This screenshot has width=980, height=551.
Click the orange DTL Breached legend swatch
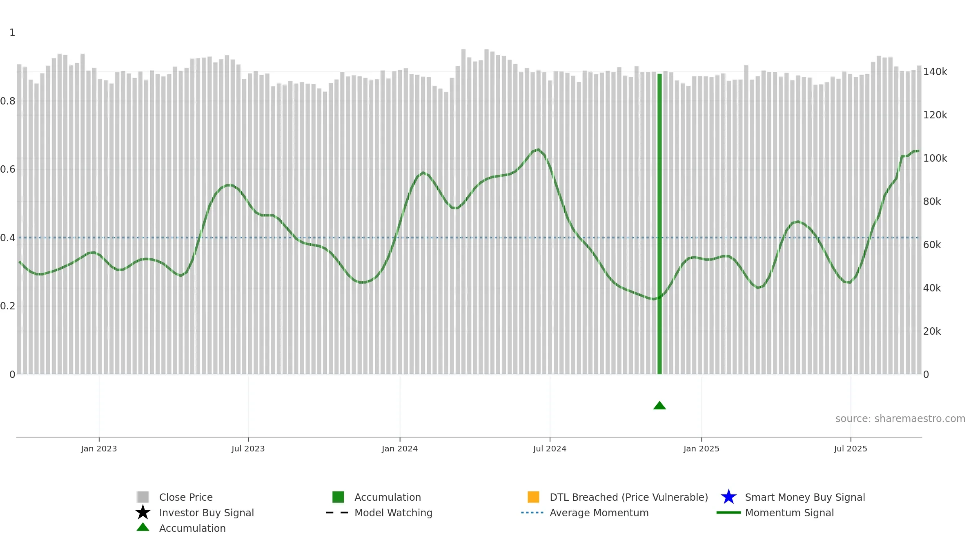[x=533, y=497]
